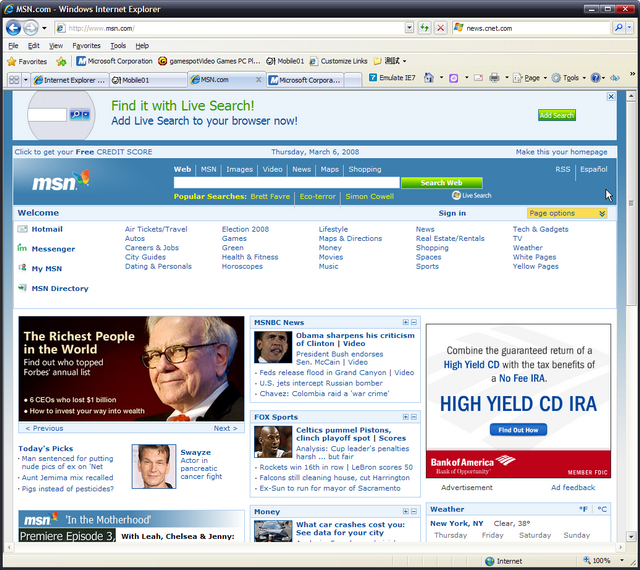Image resolution: width=640 pixels, height=570 pixels.
Task: Open the Help menu
Action: click(142, 45)
